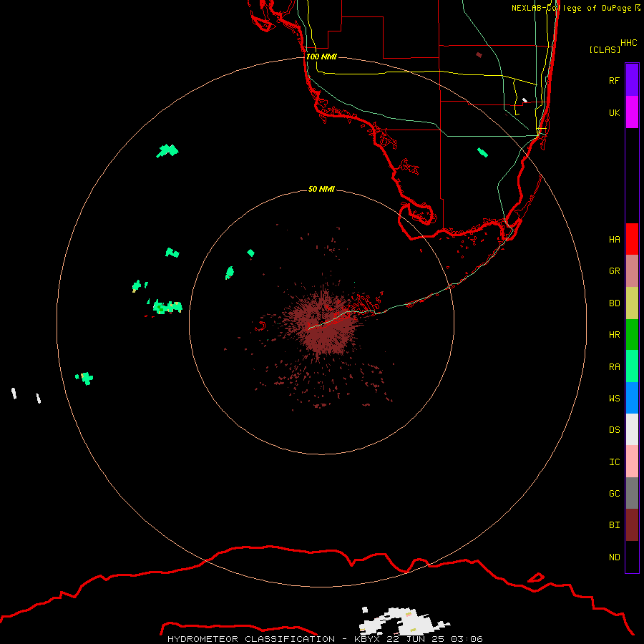The width and height of the screenshot is (644, 644).
Task: Click the BI brown legend swatch
Action: click(632, 525)
